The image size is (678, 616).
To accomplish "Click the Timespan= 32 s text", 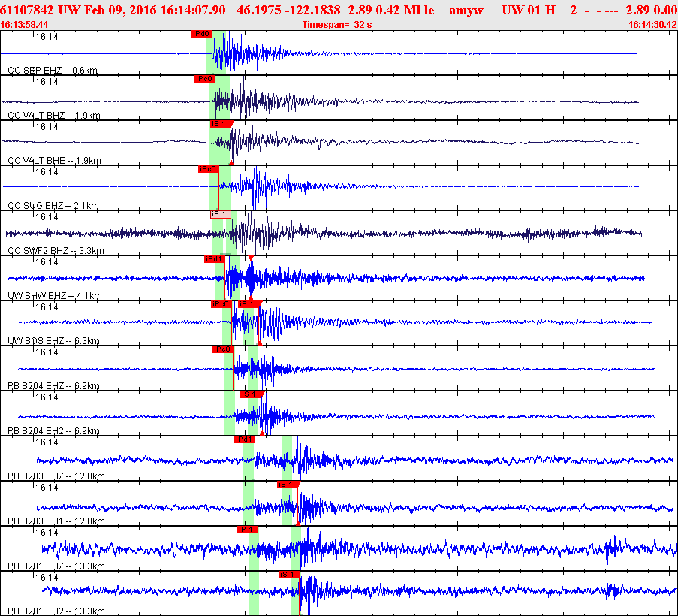I will 337,25.
